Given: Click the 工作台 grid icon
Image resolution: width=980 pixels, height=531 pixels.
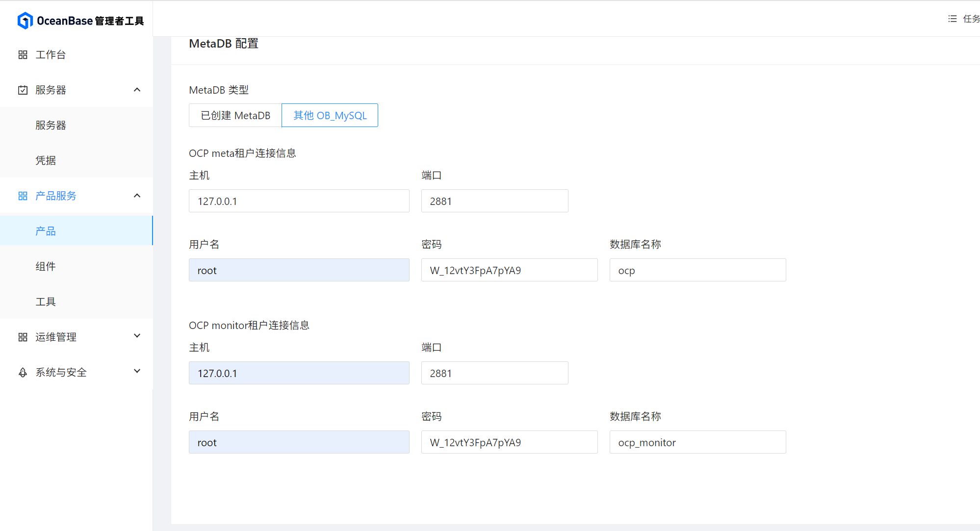Looking at the screenshot, I should [23, 54].
